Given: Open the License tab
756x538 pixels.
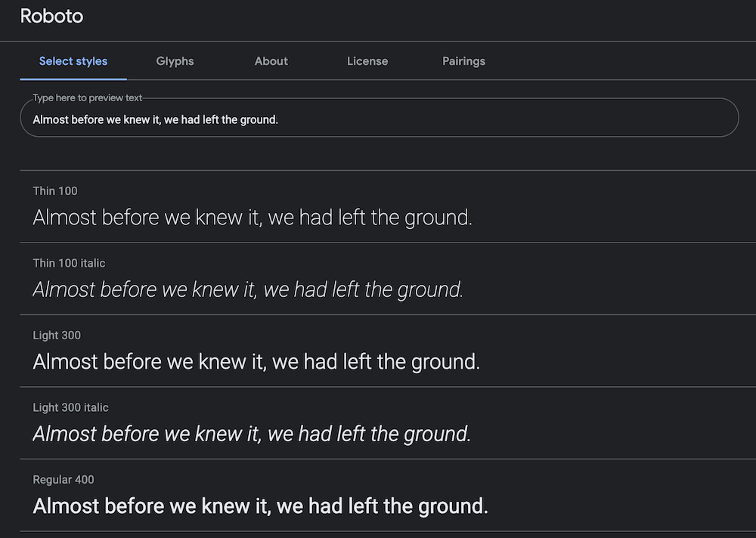Looking at the screenshot, I should click(367, 61).
